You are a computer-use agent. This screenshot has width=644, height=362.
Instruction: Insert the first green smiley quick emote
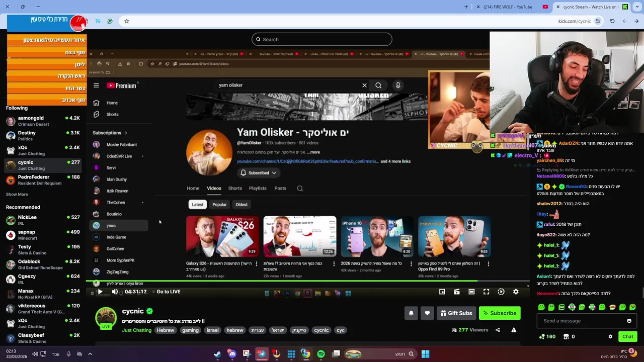(541, 307)
